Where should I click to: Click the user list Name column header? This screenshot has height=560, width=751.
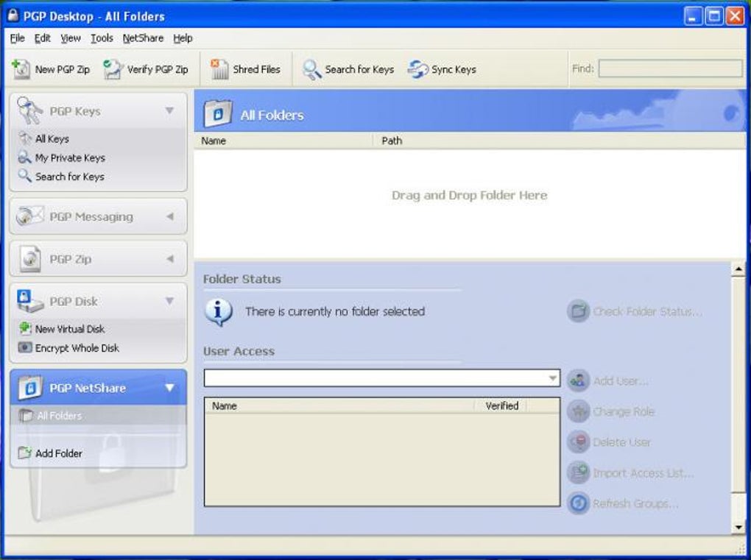(339, 406)
